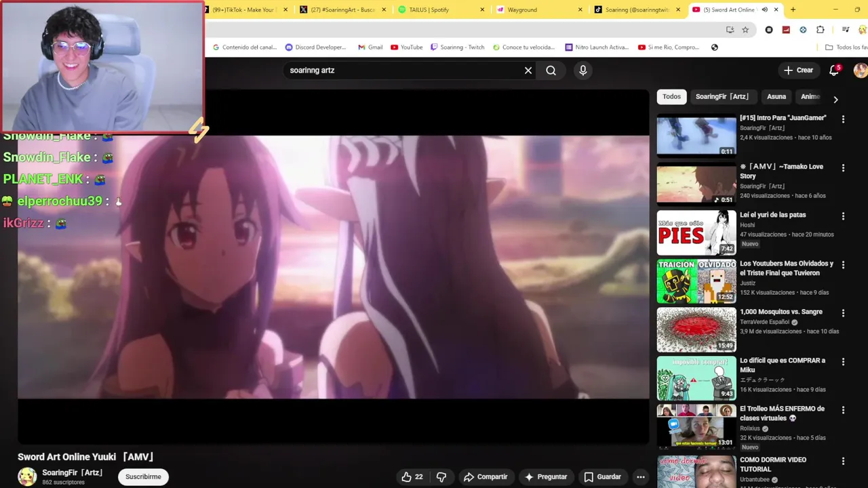Open Todos los favoritos bookmarks folder

click(x=846, y=47)
